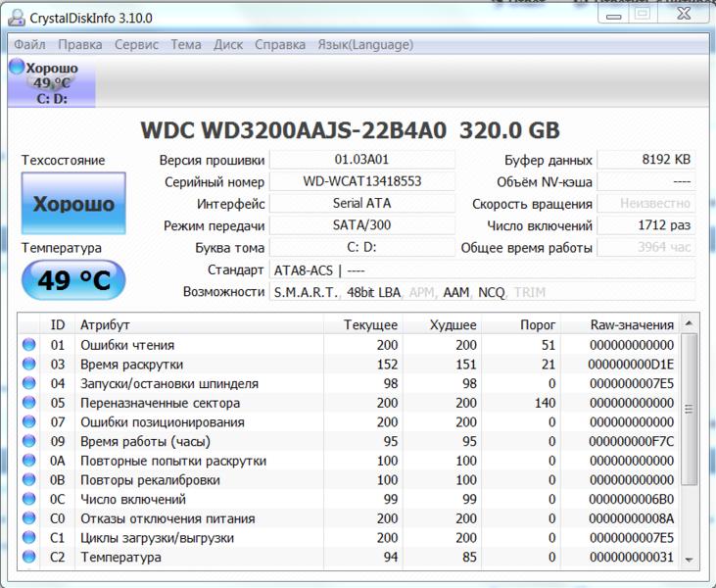The width and height of the screenshot is (716, 588).
Task: Click threshold value 51 in Ошибки чтения row
Action: [549, 345]
